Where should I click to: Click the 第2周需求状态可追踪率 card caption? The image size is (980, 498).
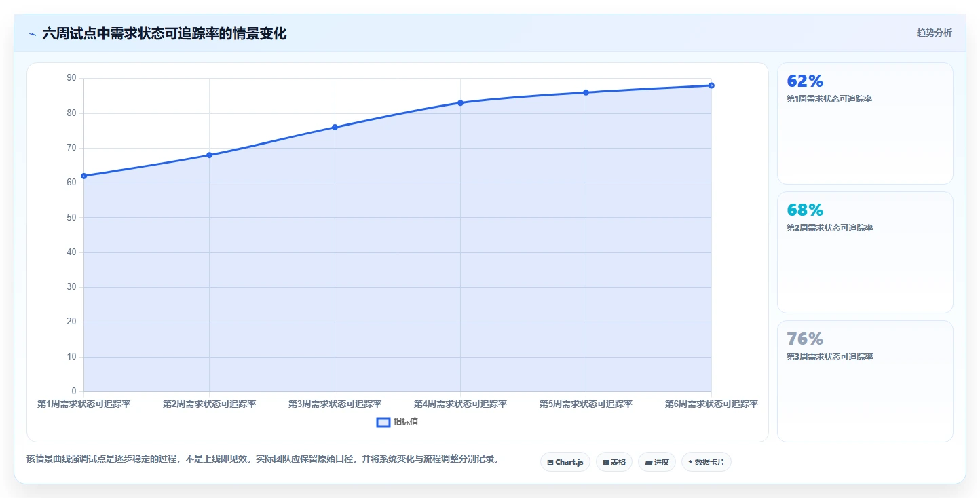829,228
